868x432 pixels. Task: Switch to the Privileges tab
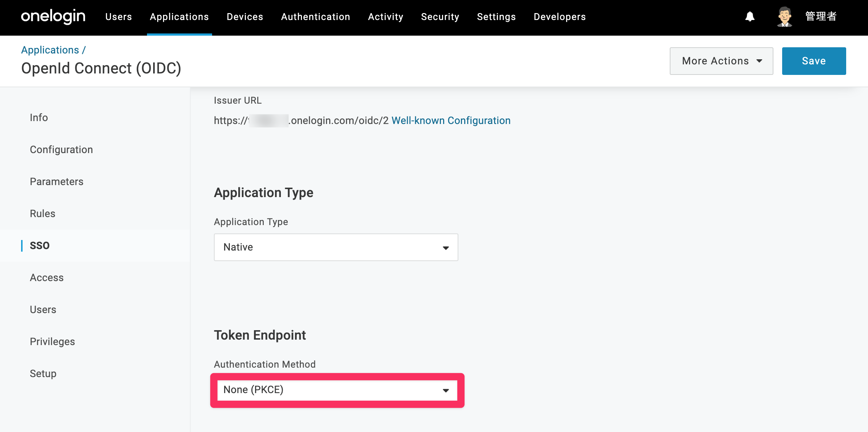tap(52, 341)
